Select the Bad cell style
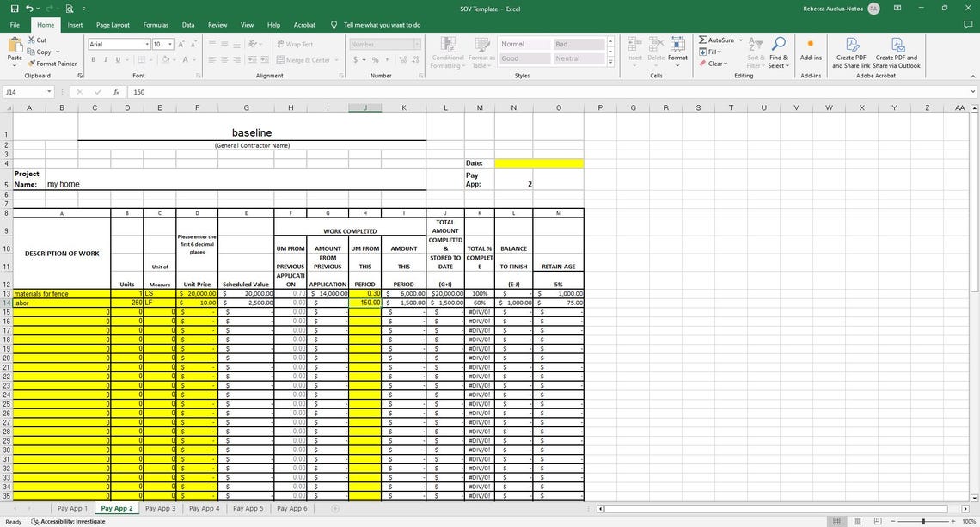The width and height of the screenshot is (980, 527). tap(579, 45)
